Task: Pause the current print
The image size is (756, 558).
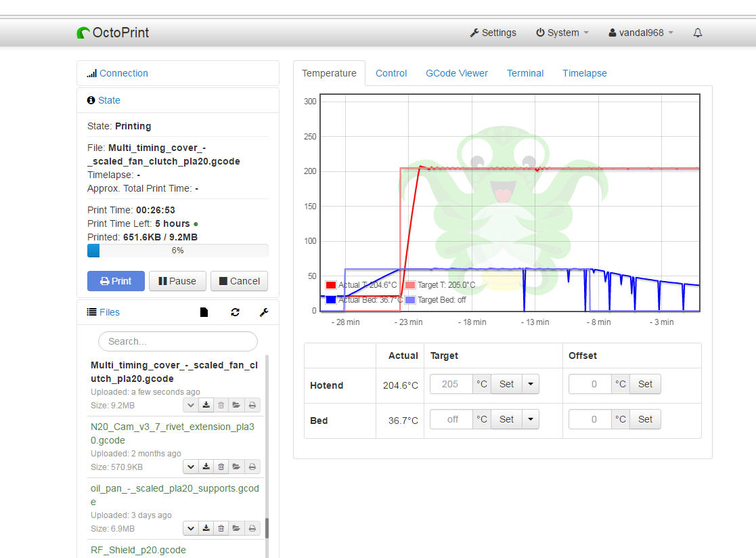Action: pos(177,281)
